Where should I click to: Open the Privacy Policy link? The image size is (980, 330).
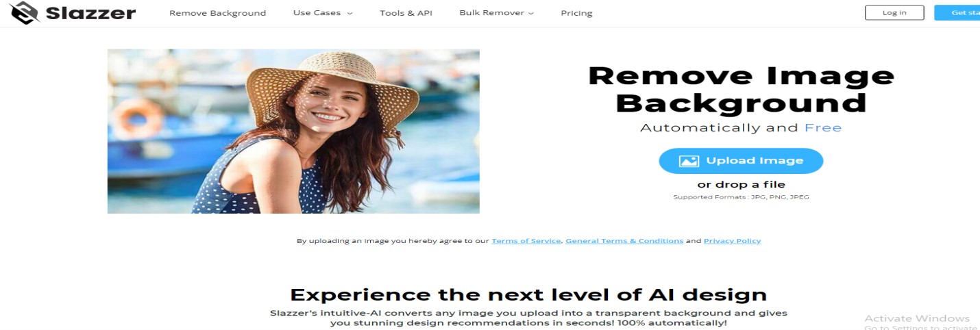click(732, 241)
